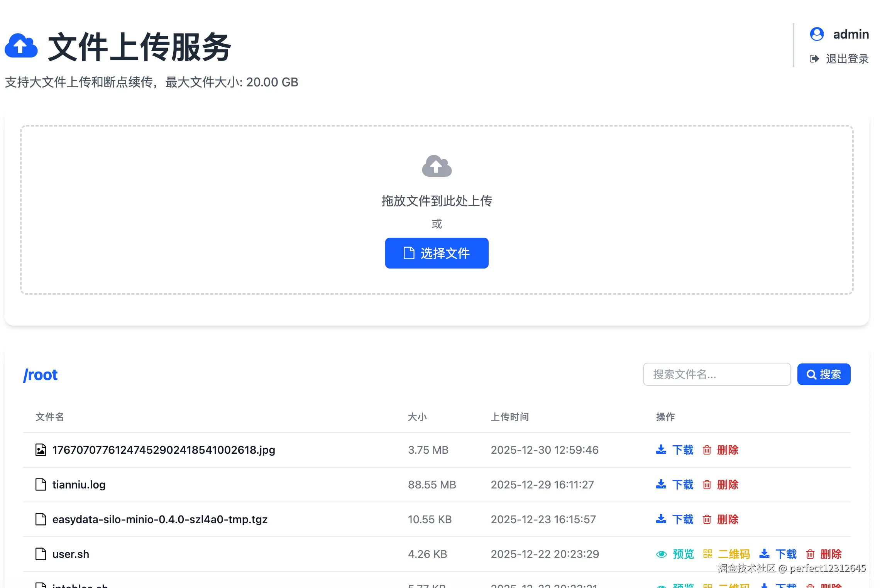
Task: Click the eye preview icon for user.sh
Action: (661, 554)
